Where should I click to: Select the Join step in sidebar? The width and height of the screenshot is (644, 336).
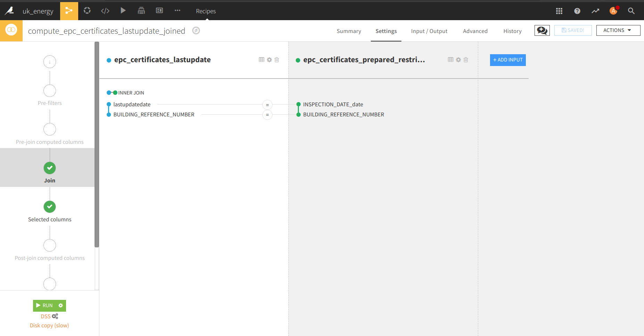tap(50, 168)
